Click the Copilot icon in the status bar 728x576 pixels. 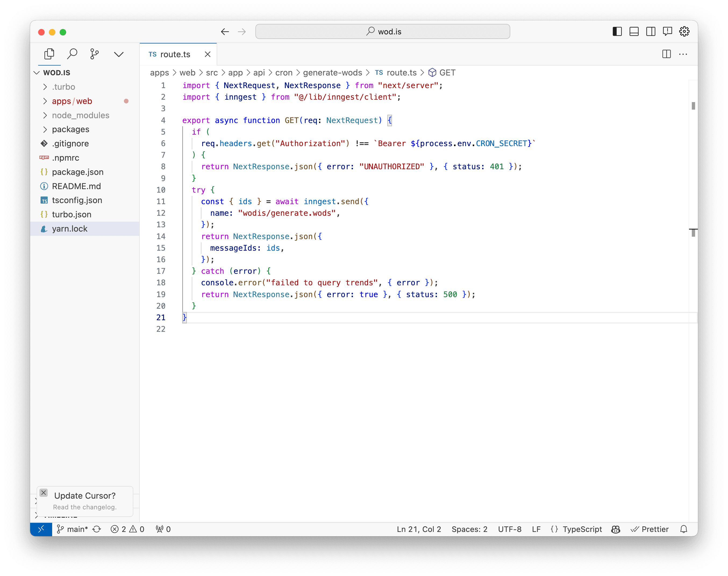click(x=616, y=529)
